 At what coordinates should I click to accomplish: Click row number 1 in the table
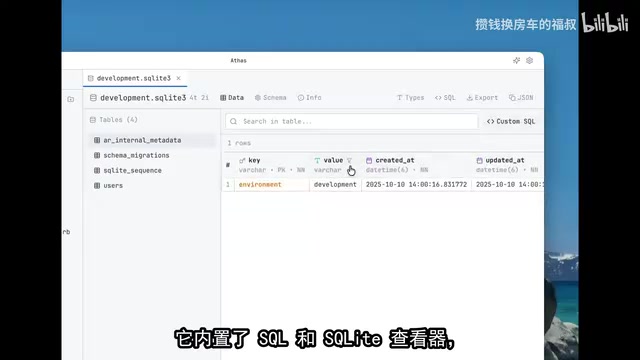(228, 184)
